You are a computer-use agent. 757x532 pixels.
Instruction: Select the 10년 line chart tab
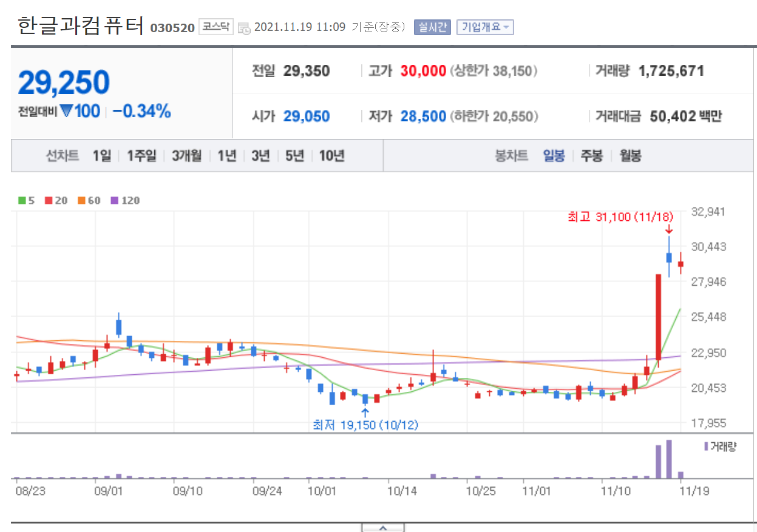[x=331, y=156]
